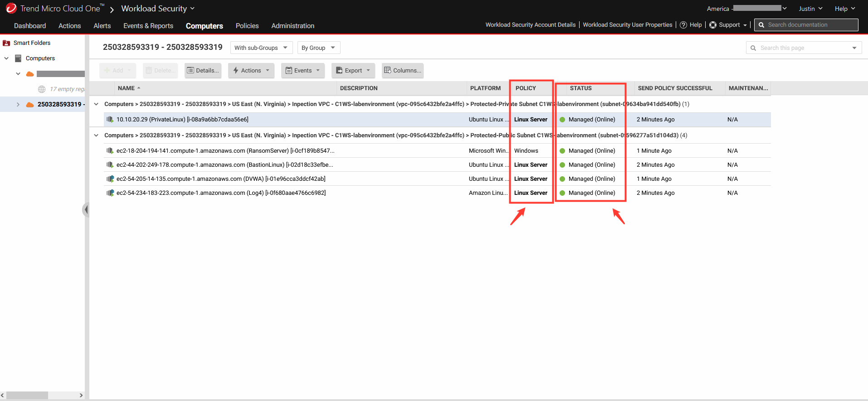Open the Help question-mark icon
The height and width of the screenshot is (401, 868).
[683, 25]
